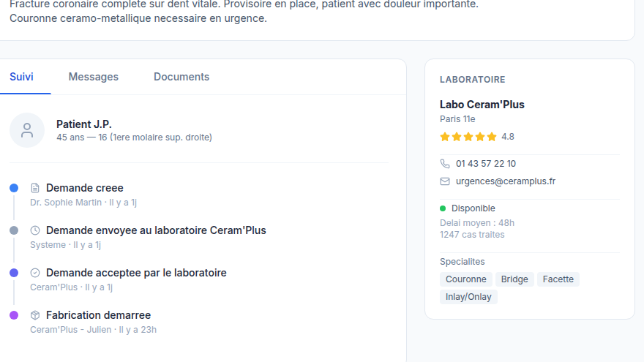The width and height of the screenshot is (644, 362).
Task: Click the phone icon in the Laboratoire card
Action: tap(445, 164)
